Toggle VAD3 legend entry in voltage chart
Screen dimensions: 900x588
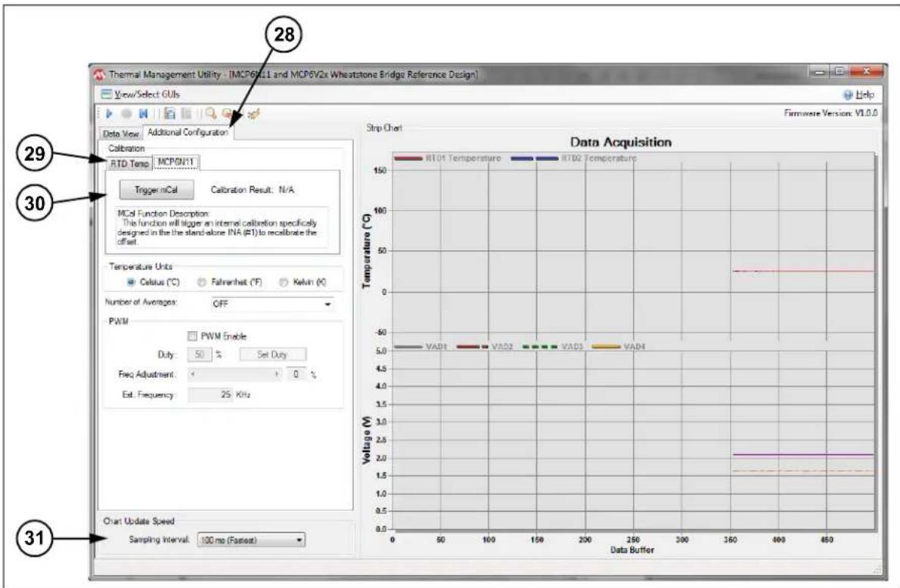tap(553, 346)
